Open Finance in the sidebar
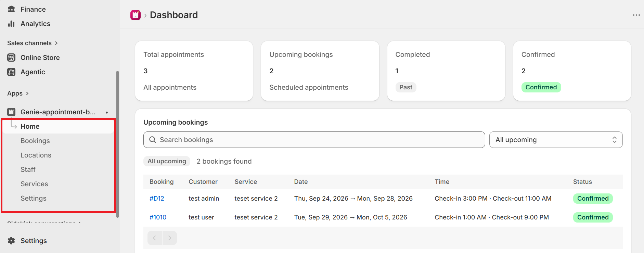The height and width of the screenshot is (253, 644). tap(33, 9)
